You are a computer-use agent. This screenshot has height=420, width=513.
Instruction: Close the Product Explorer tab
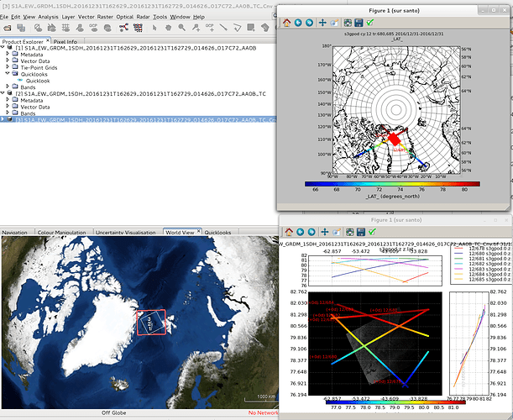pyautogui.click(x=48, y=40)
